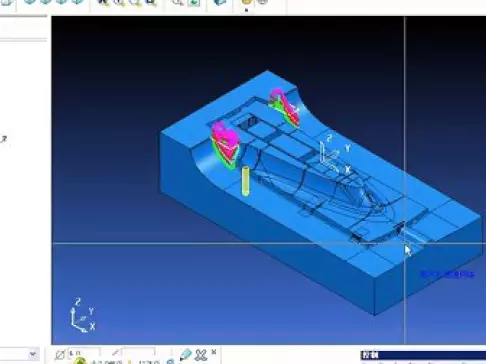Click the empty field after the slash icon

point(138,352)
